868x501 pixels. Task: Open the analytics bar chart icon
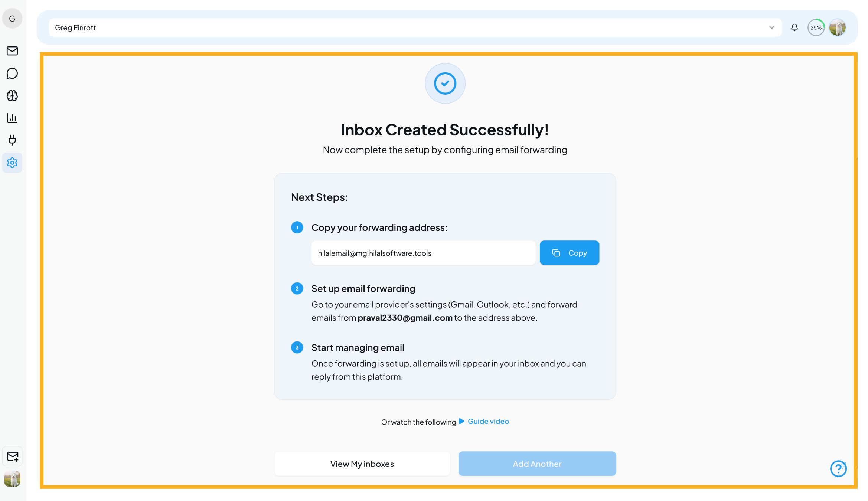tap(12, 118)
